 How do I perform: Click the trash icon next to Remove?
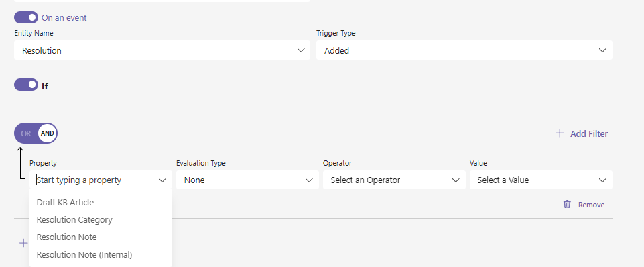[x=567, y=204]
